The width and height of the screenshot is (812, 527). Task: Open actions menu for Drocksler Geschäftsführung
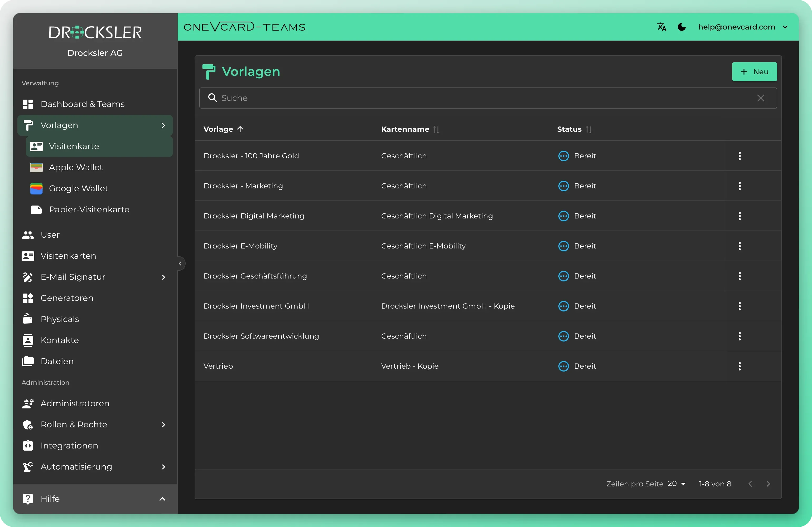(739, 276)
